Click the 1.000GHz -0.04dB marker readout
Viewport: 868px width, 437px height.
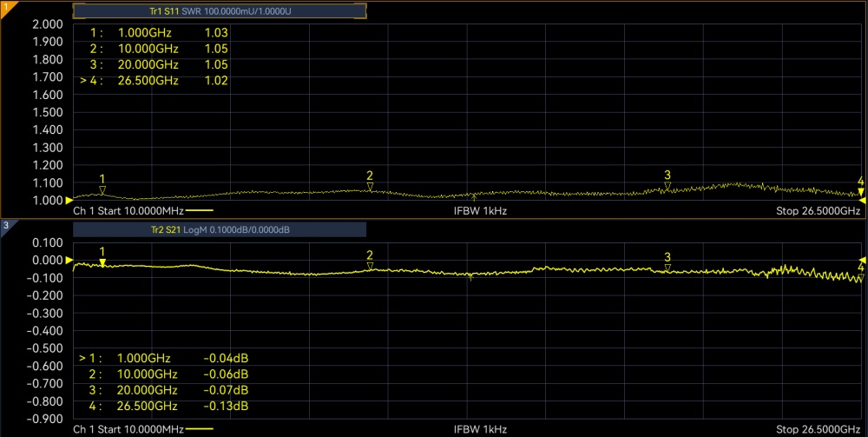click(x=165, y=358)
